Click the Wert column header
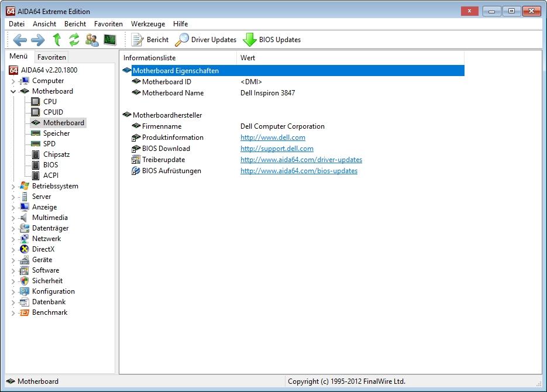The image size is (547, 392). point(350,58)
